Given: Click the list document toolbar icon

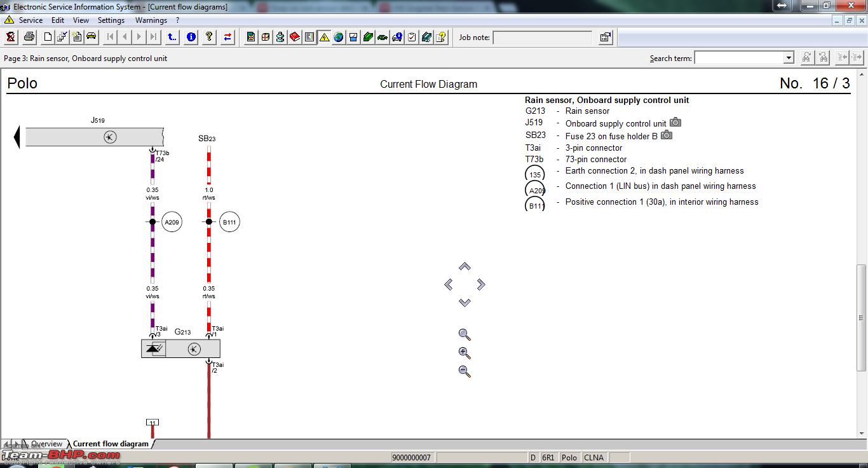Looking at the screenshot, I should (x=309, y=37).
